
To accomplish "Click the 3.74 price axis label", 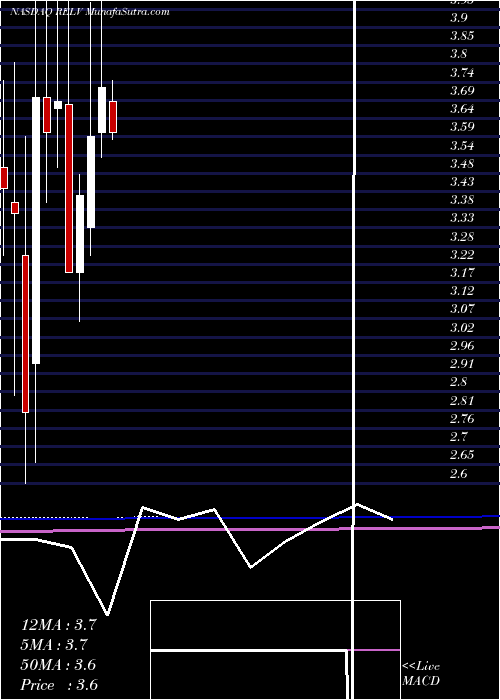I will point(462,72).
